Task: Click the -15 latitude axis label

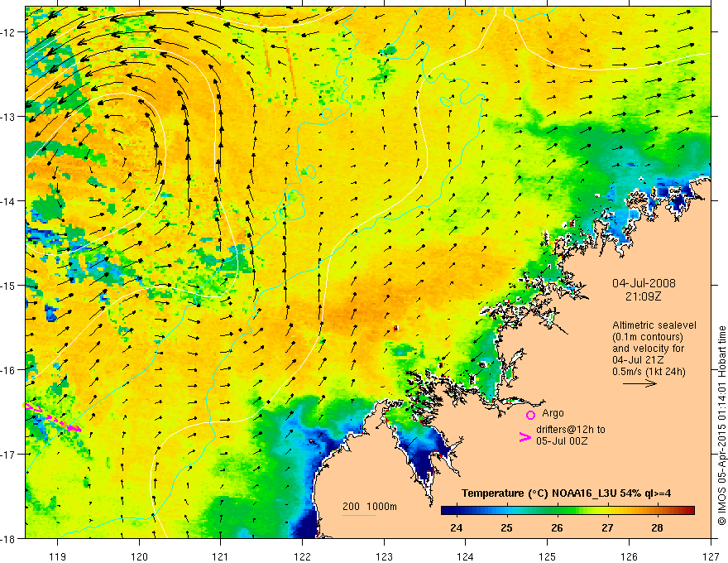Action: pyautogui.click(x=9, y=286)
